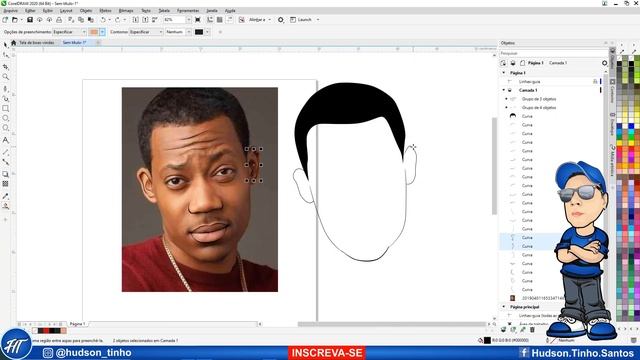The height and width of the screenshot is (360, 640).
Task: Switch to Tela de boas-vindas tab
Action: [x=36, y=42]
